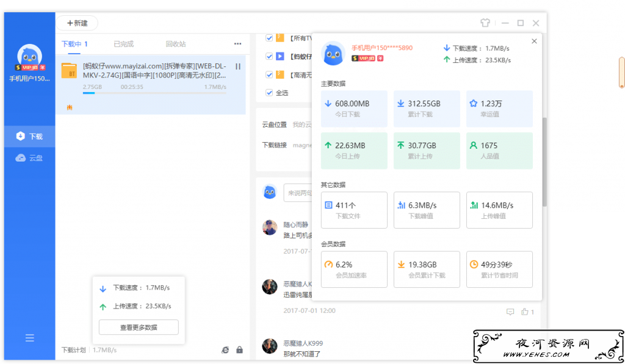Switch to the 下载中 tab

(x=74, y=44)
